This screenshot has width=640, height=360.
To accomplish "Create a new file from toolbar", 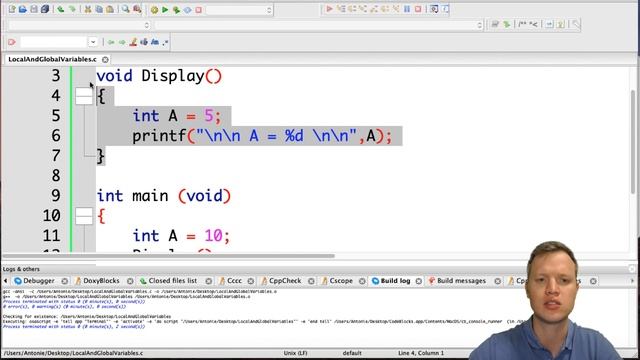I will 12,9.
